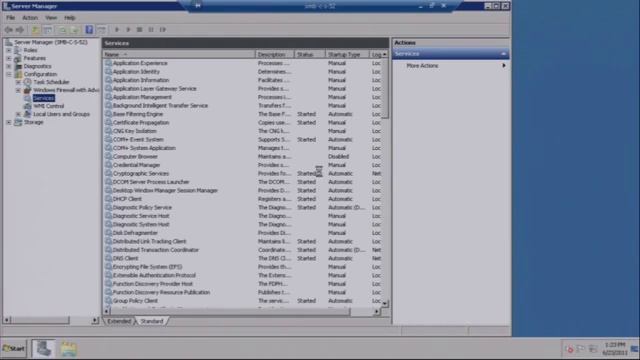Expand the Roles tree node
The height and width of the screenshot is (360, 640).
pos(9,50)
